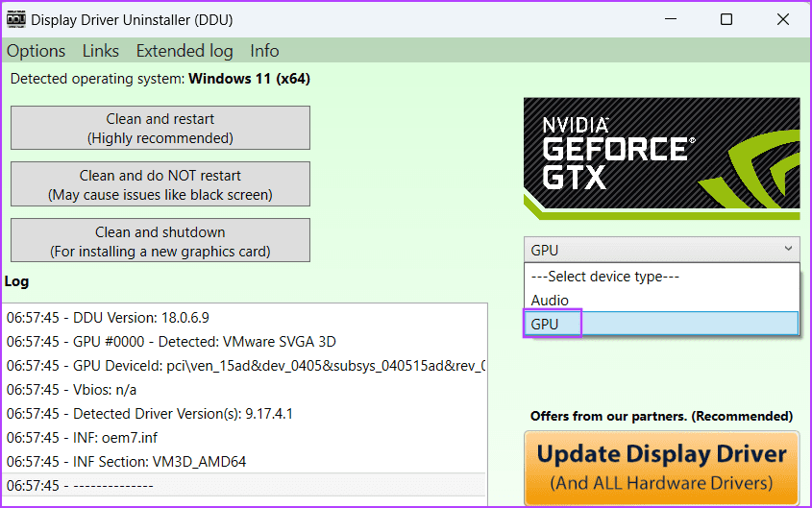Click Clean and do NOT restart button
The width and height of the screenshot is (812, 508).
pyautogui.click(x=160, y=184)
